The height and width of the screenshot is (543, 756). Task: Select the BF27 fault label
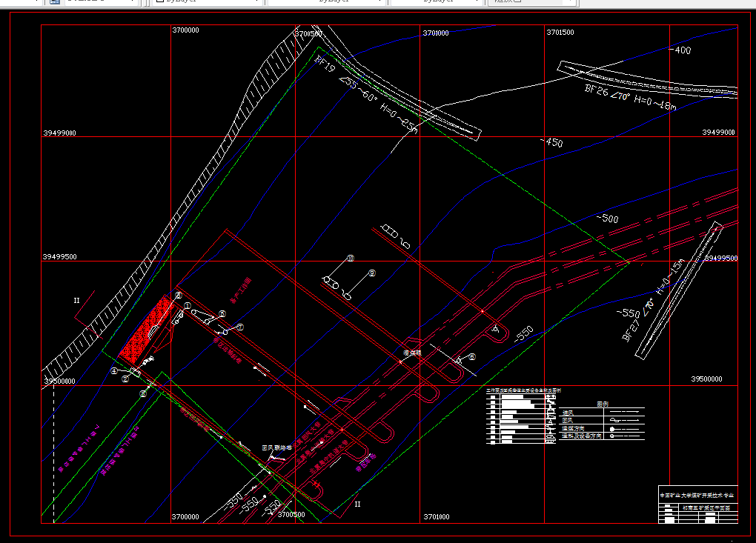click(x=631, y=331)
